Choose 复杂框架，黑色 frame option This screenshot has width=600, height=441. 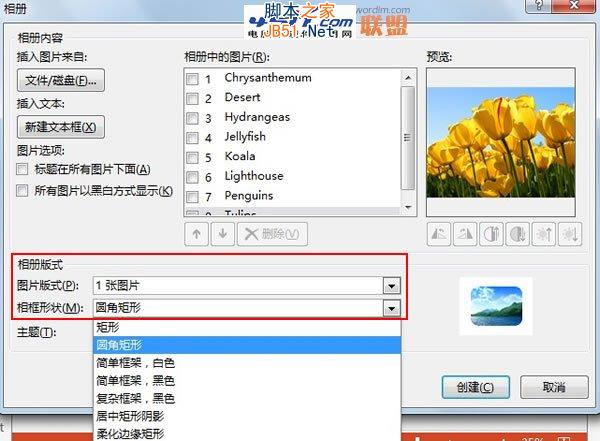click(x=247, y=399)
